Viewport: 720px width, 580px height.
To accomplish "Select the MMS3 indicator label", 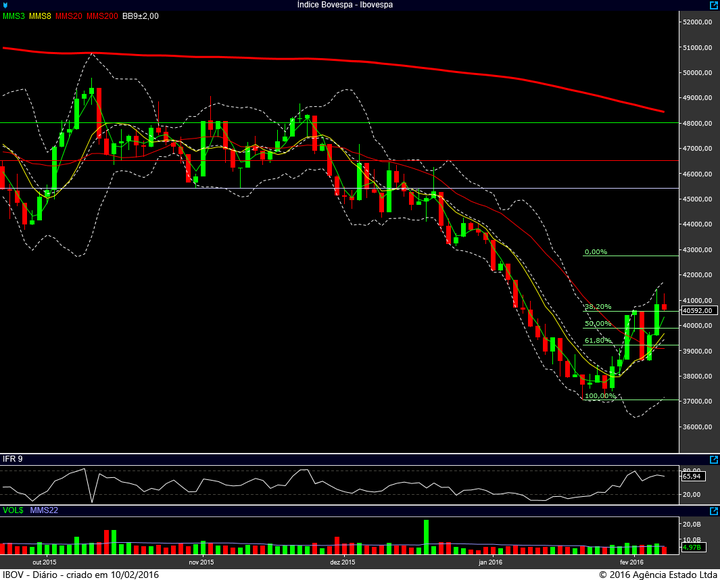I will tap(13, 16).
